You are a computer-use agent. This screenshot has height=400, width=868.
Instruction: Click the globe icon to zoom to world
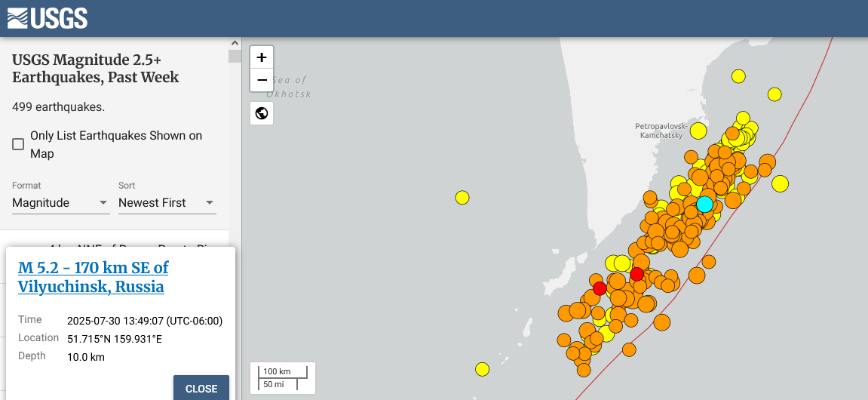pyautogui.click(x=262, y=113)
